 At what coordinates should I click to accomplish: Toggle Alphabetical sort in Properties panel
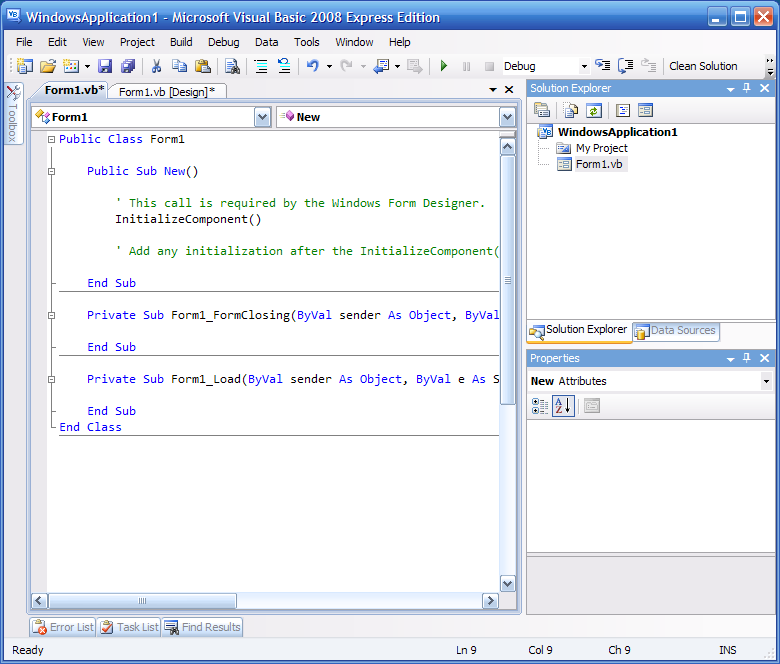tap(563, 405)
